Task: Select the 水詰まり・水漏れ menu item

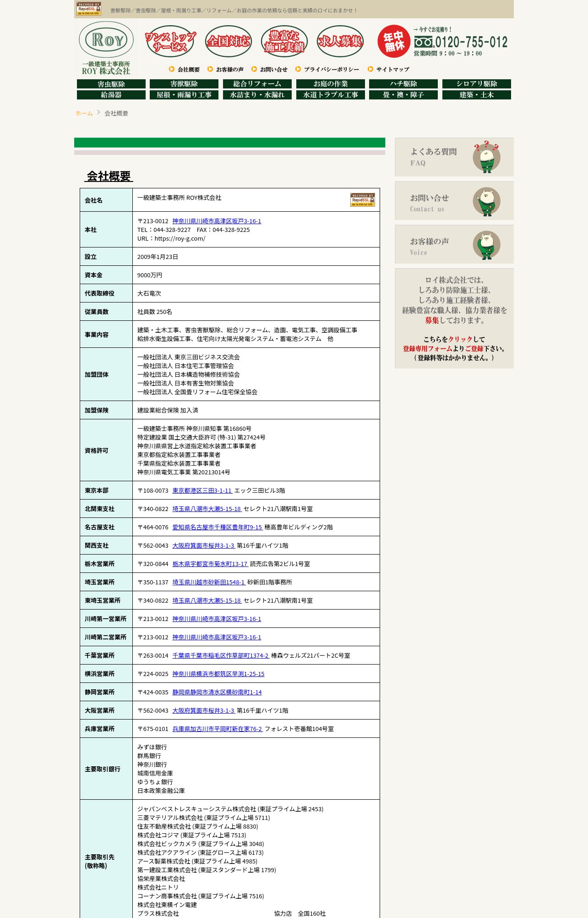Action: pyautogui.click(x=257, y=95)
